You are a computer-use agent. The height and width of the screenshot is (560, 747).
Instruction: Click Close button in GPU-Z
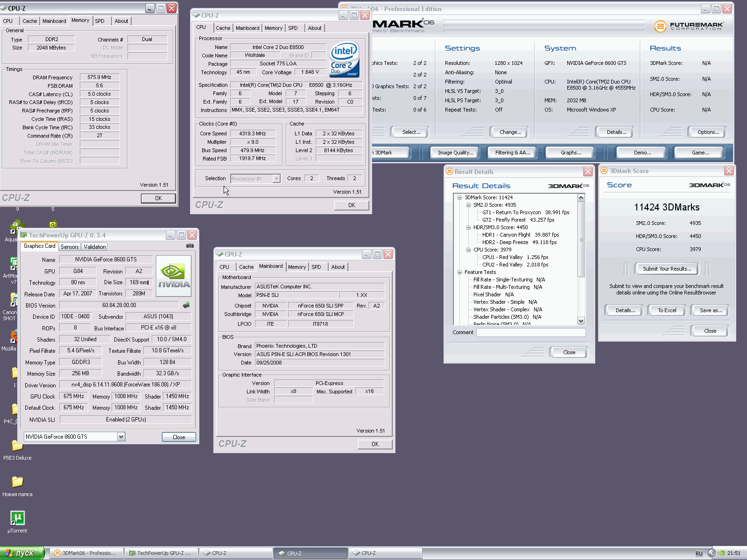(x=179, y=437)
